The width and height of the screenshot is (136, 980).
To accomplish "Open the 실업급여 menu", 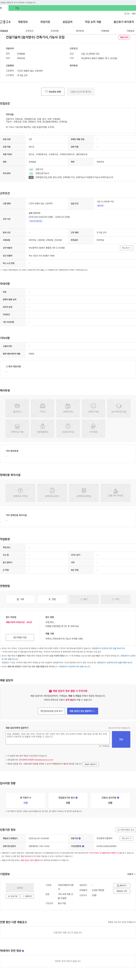I will coord(67,22).
